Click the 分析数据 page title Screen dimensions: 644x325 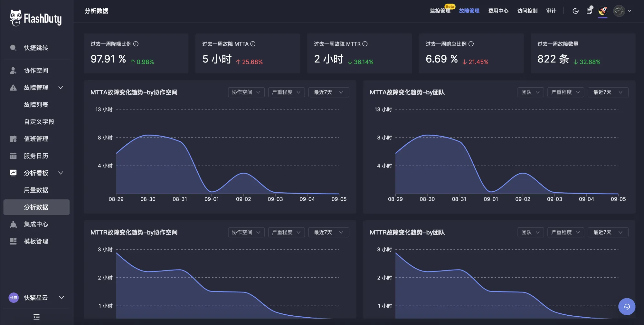tap(96, 11)
